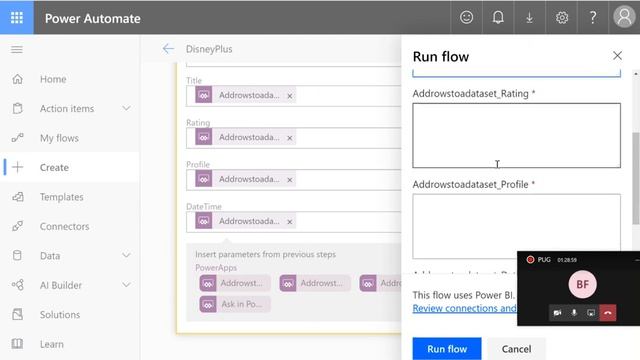Click the Addrowstoadataset_Rating input box
640x360 pixels.
click(x=516, y=136)
